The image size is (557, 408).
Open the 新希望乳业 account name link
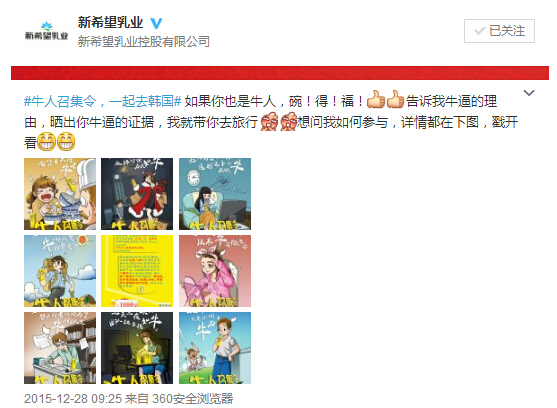click(110, 23)
